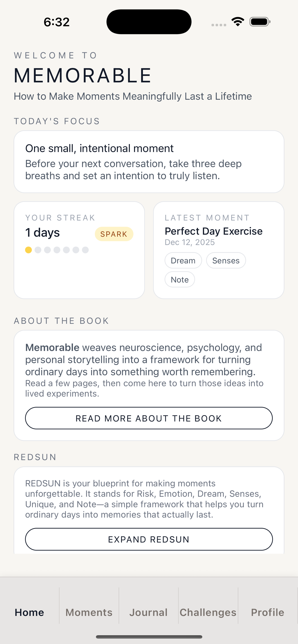Select the Home tab
The image size is (298, 644).
(x=29, y=612)
